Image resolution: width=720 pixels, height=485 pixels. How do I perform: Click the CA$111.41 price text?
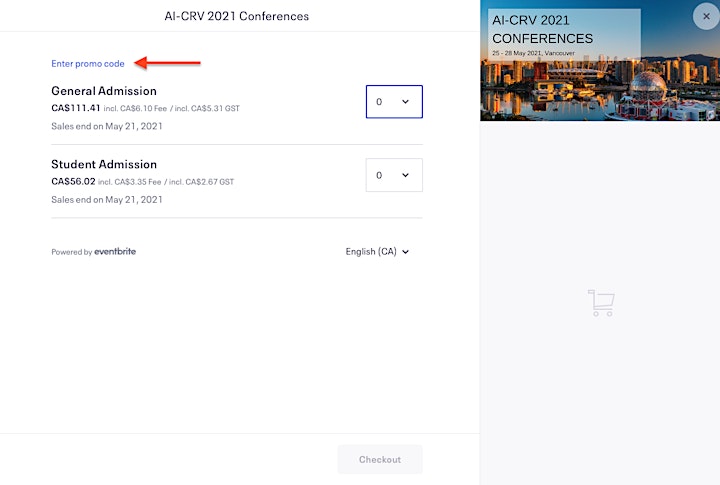point(76,108)
